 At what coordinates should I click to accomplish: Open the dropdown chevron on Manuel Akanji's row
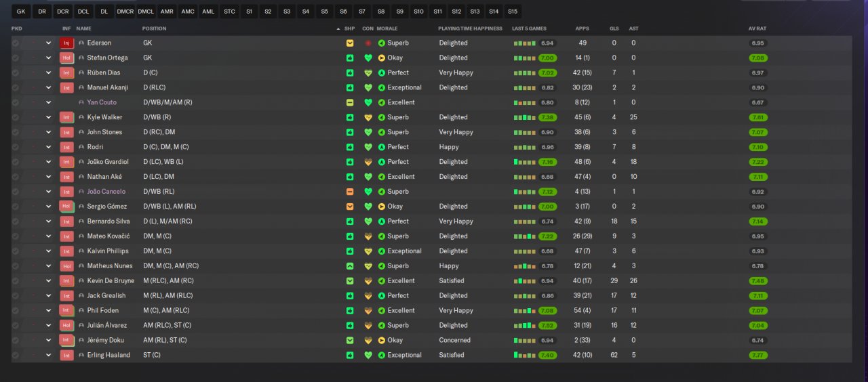pos(48,87)
